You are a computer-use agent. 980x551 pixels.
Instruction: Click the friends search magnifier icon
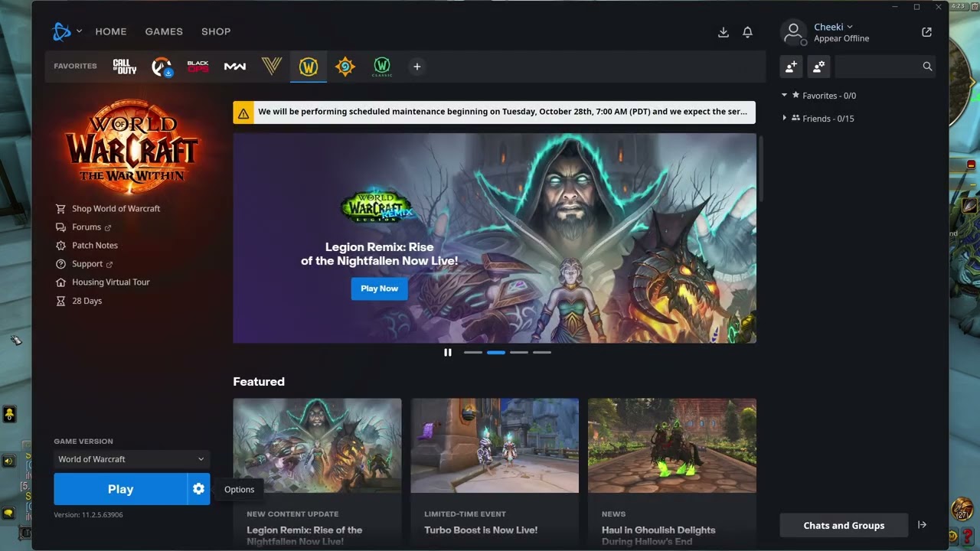927,67
